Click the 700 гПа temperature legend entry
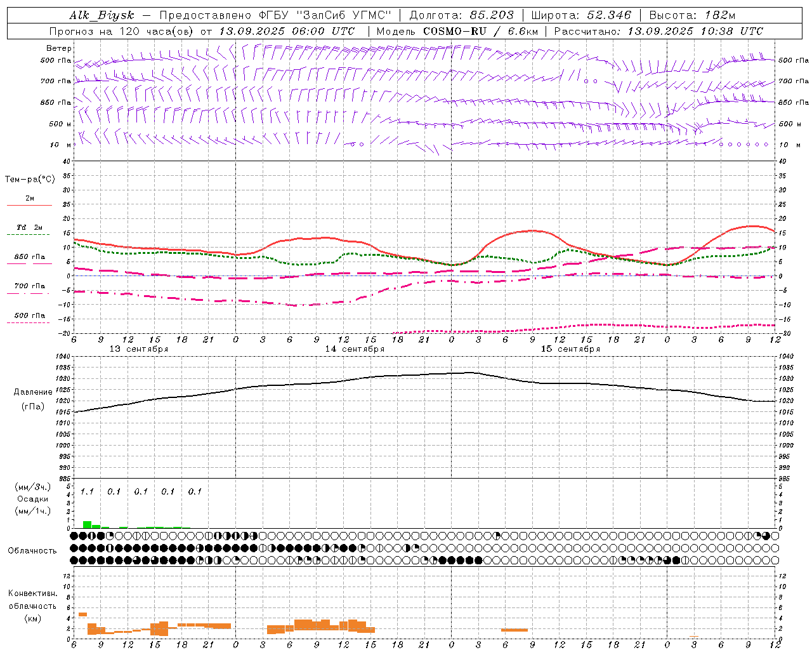Viewport: 812px width, 650px height. [29, 286]
